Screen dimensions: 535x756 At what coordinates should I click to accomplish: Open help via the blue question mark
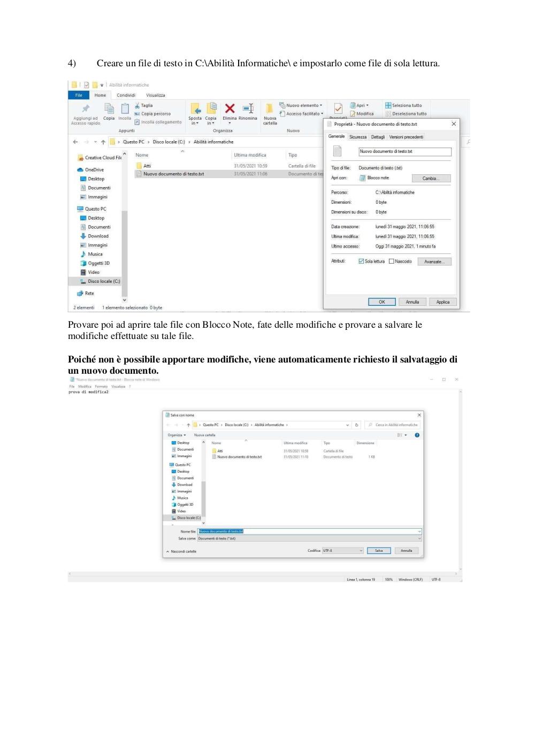tap(417, 435)
